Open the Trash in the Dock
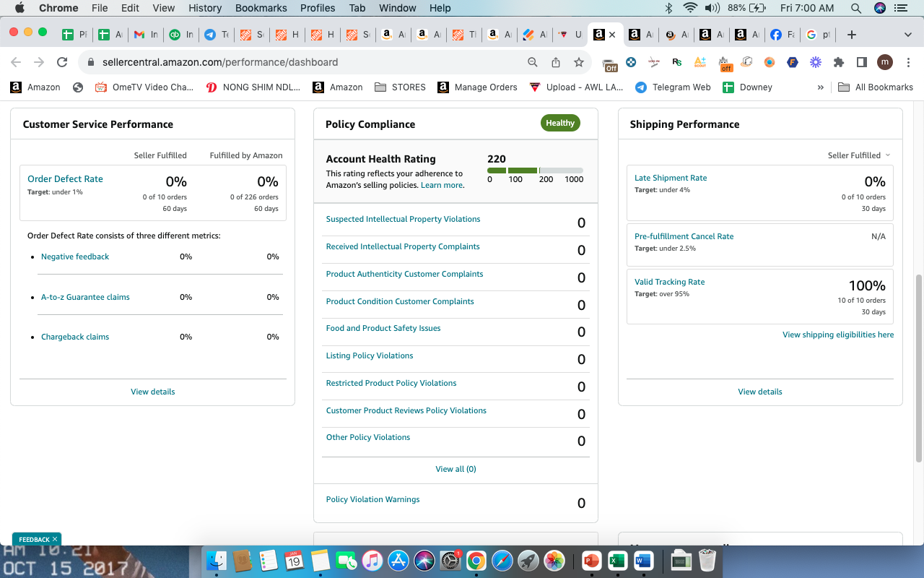This screenshot has height=578, width=924. (x=707, y=560)
